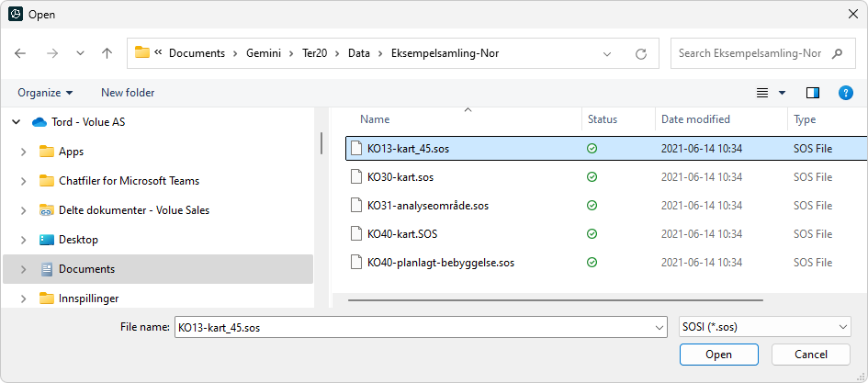Click Data in the address path
The width and height of the screenshot is (868, 383).
[359, 53]
